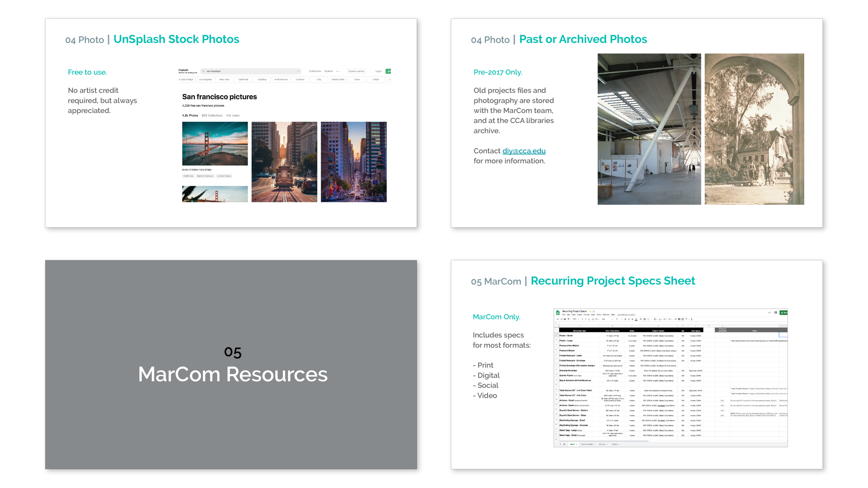This screenshot has width=868, height=488.
Task: Click the insert link icon in Sheets toolbar
Action: [x=676, y=319]
